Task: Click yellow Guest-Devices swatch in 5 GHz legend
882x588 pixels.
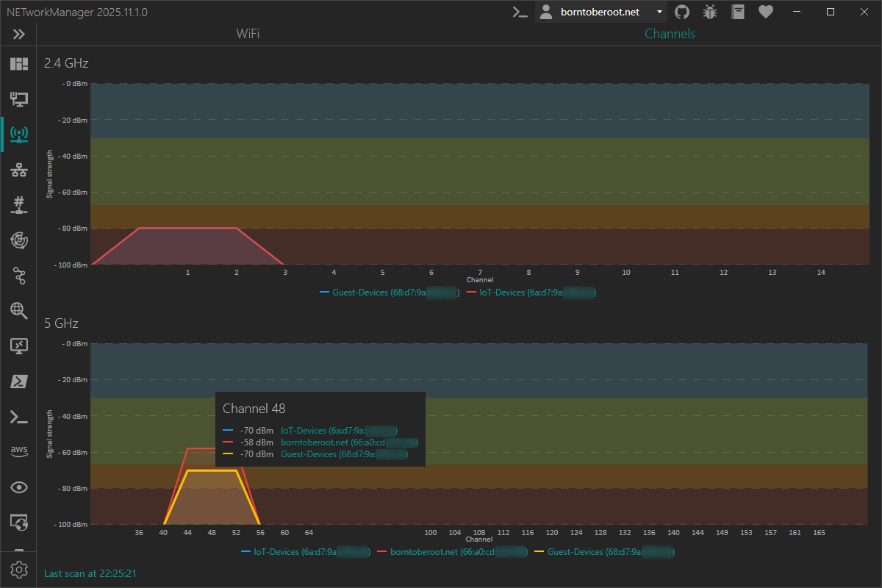Action: click(539, 551)
